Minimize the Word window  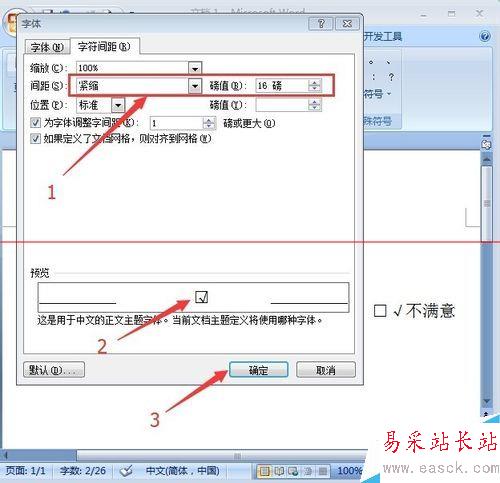click(x=424, y=14)
